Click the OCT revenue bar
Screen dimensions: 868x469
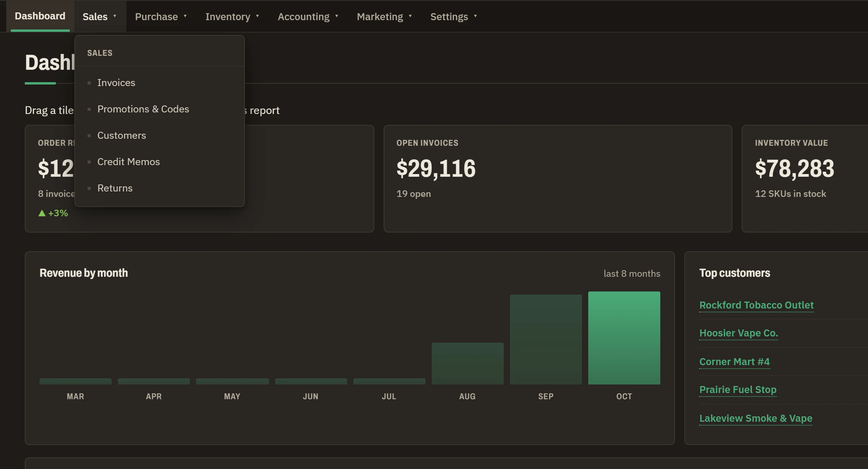tap(624, 338)
